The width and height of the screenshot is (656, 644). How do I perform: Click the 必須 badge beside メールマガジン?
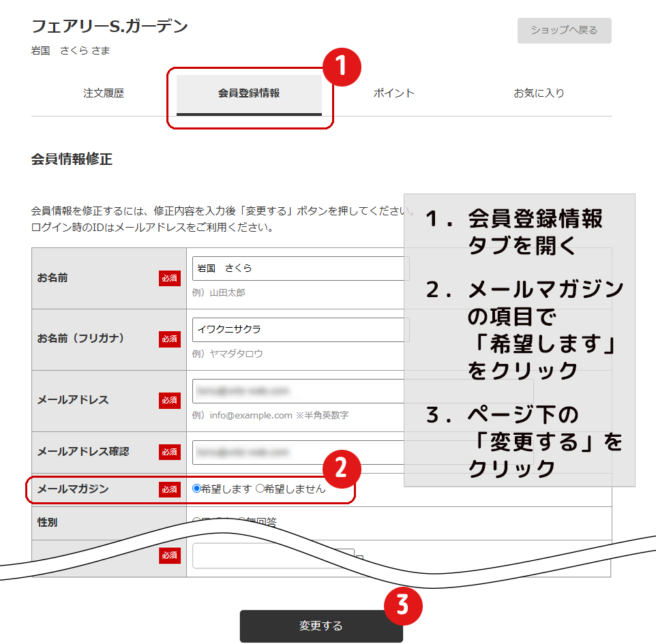point(170,489)
